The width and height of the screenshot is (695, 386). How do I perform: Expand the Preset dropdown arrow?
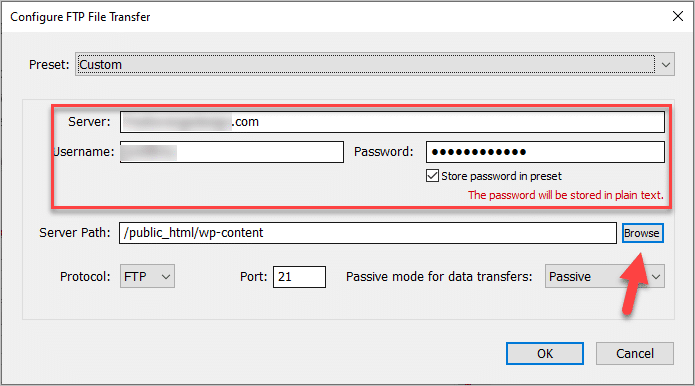click(665, 65)
